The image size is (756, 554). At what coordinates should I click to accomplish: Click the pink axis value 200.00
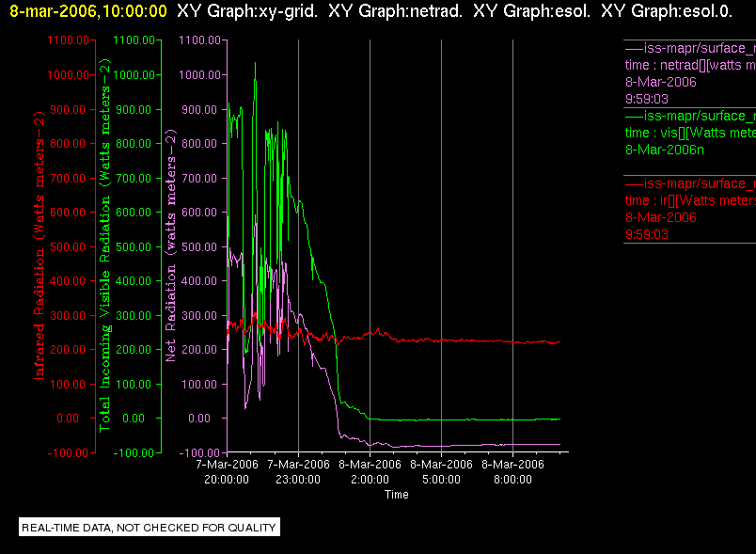coord(199,350)
